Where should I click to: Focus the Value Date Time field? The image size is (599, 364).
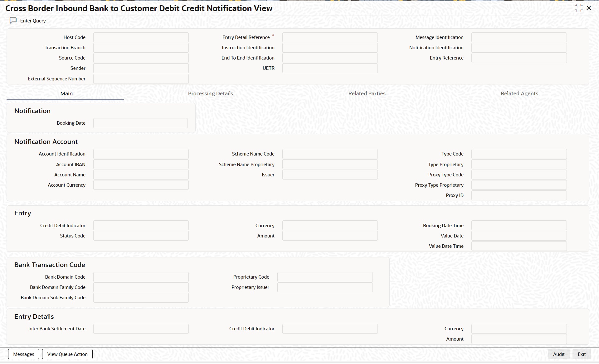tap(519, 246)
